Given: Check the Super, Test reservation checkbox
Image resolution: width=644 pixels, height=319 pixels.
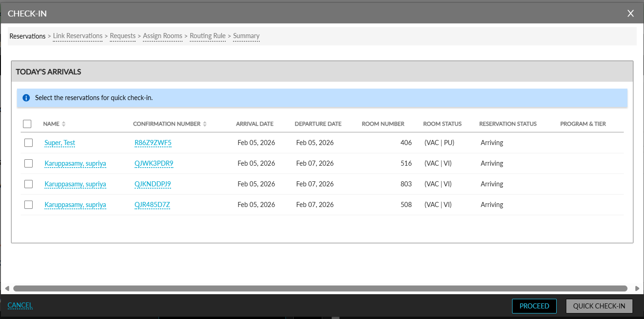Looking at the screenshot, I should [28, 143].
